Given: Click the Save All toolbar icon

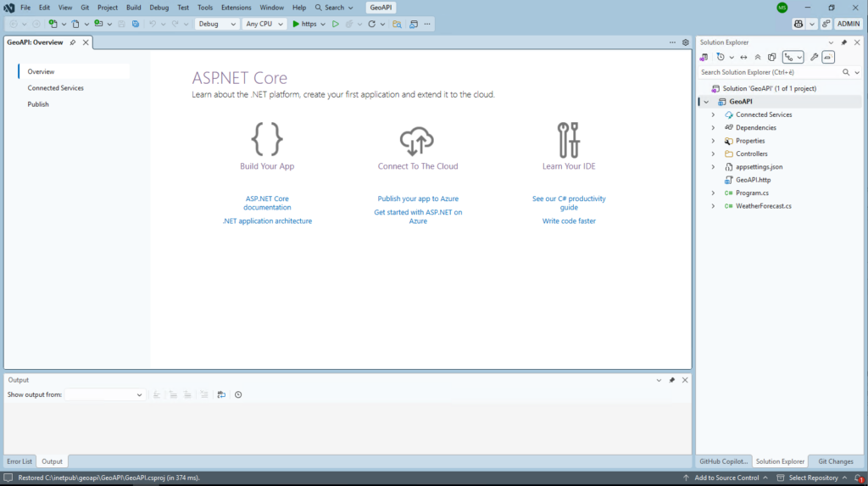Looking at the screenshot, I should click(x=136, y=24).
